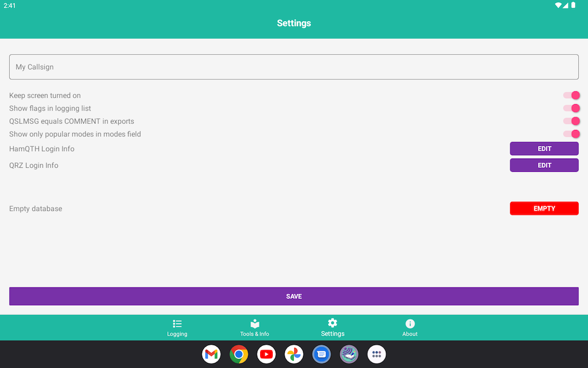Launch Google Photos from the dock
The height and width of the screenshot is (368, 588).
click(x=294, y=354)
